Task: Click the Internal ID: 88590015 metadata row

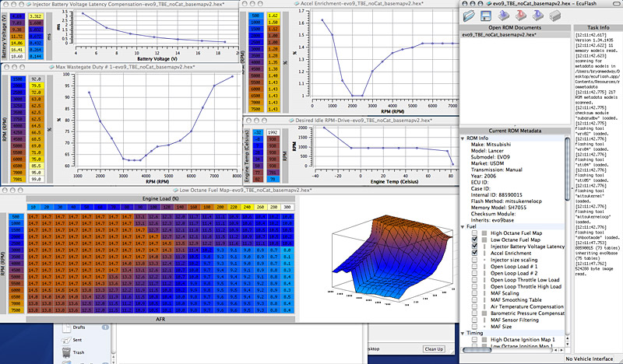Action: tap(496, 195)
